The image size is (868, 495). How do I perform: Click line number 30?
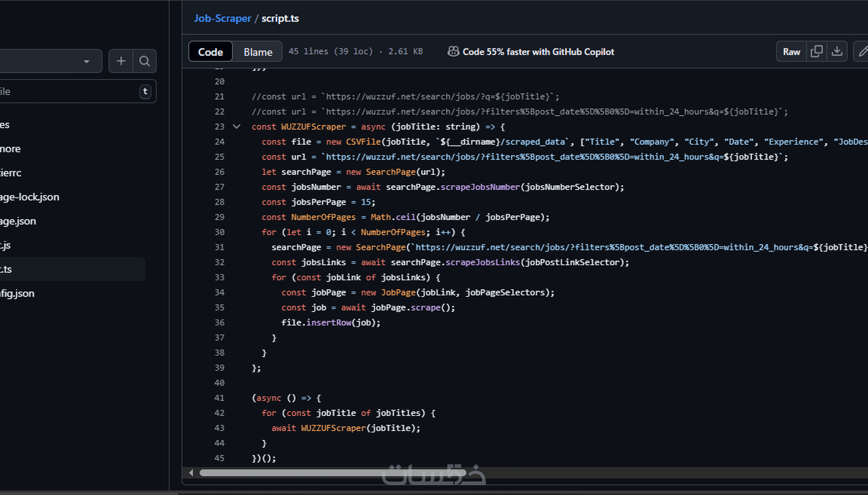[x=220, y=232]
